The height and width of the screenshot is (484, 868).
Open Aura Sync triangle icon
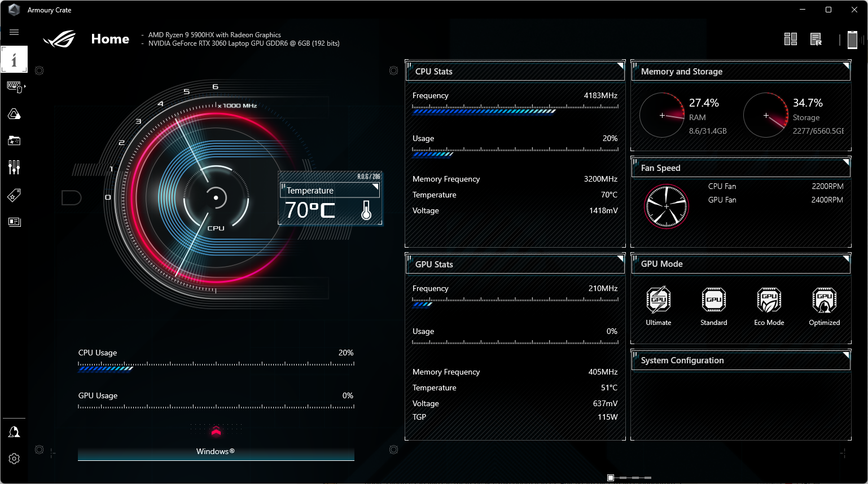pos(14,114)
